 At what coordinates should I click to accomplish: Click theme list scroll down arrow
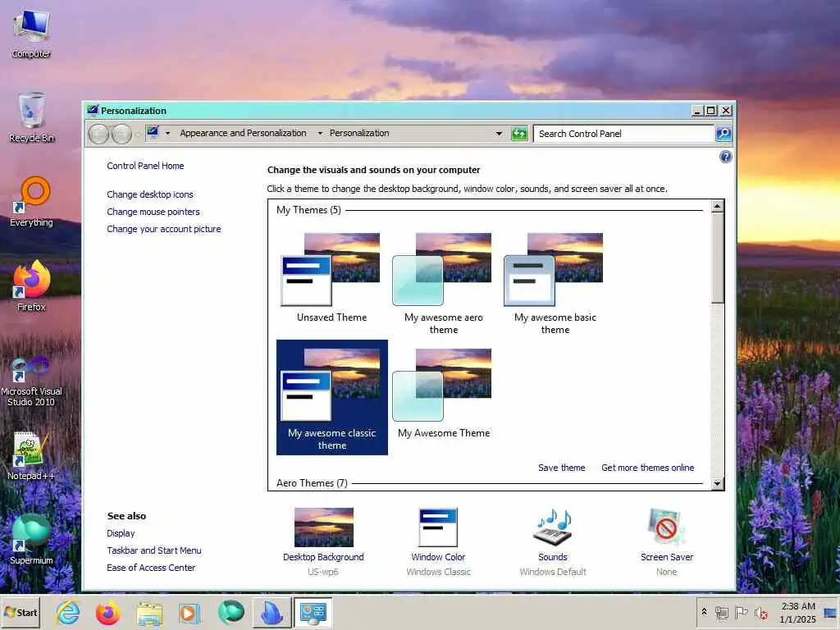pyautogui.click(x=717, y=484)
